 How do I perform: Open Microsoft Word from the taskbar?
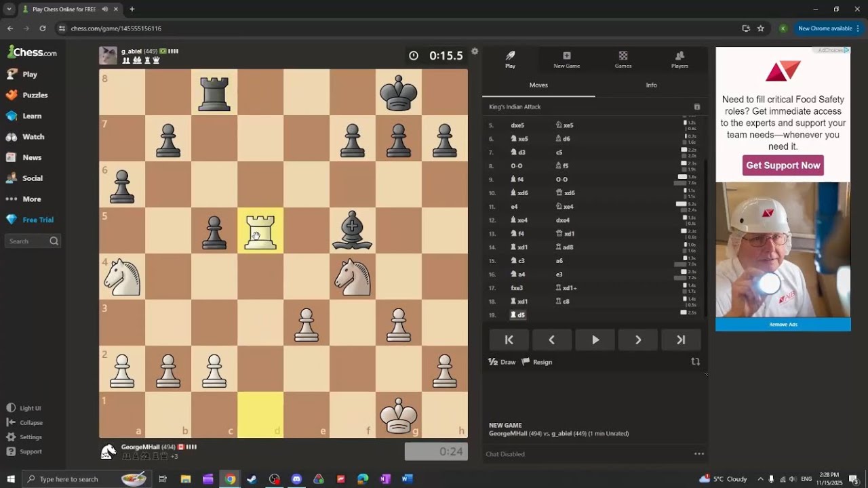pyautogui.click(x=407, y=479)
